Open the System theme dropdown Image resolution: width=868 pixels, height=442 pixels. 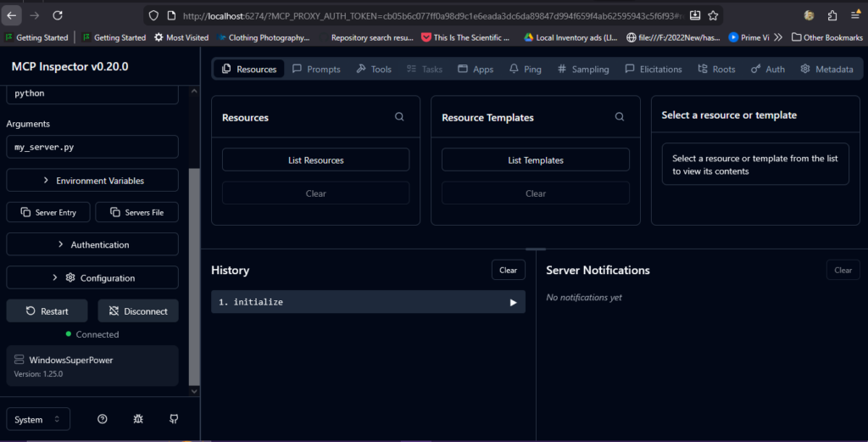(38, 419)
